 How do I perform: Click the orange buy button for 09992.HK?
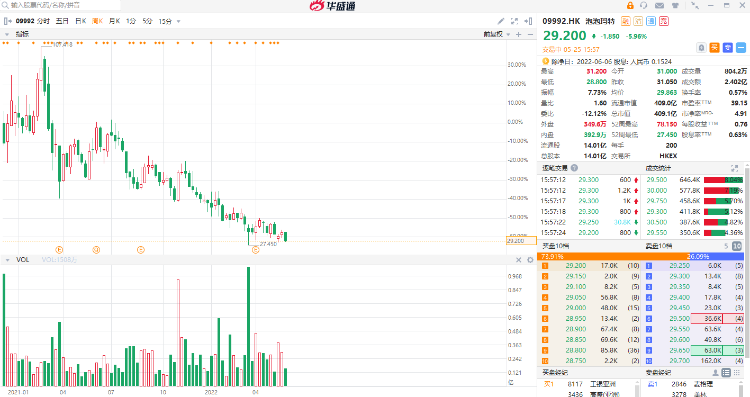tap(714, 47)
